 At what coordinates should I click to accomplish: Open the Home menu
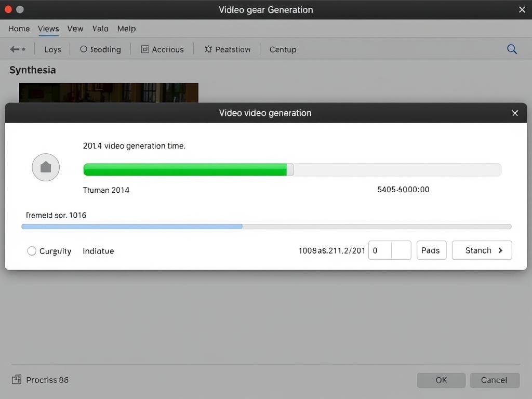19,29
